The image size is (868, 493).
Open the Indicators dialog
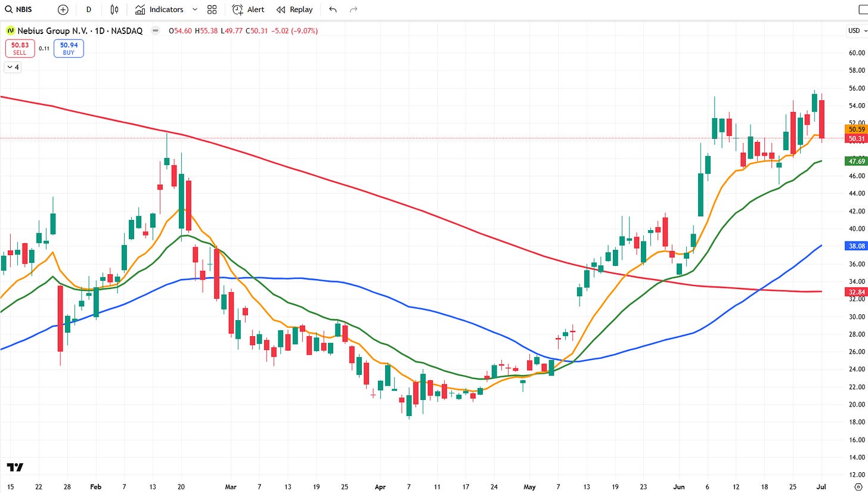pos(159,10)
